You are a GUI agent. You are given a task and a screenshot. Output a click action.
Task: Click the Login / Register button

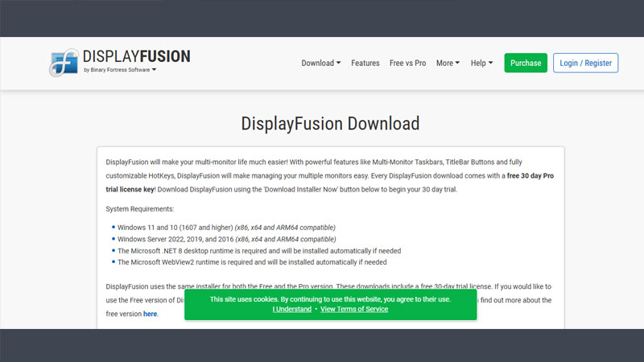coord(585,63)
